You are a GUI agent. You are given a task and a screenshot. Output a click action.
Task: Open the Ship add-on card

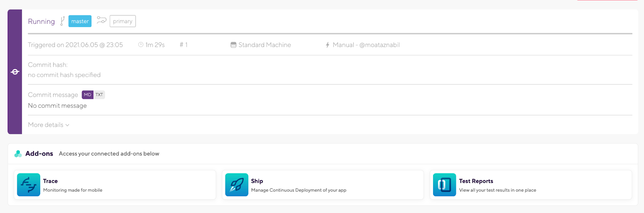(323, 185)
